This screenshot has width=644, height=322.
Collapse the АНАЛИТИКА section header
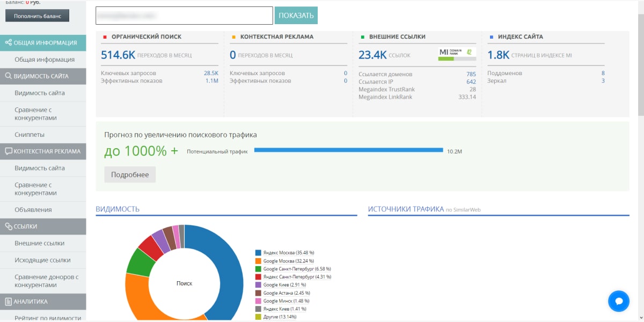click(x=43, y=302)
